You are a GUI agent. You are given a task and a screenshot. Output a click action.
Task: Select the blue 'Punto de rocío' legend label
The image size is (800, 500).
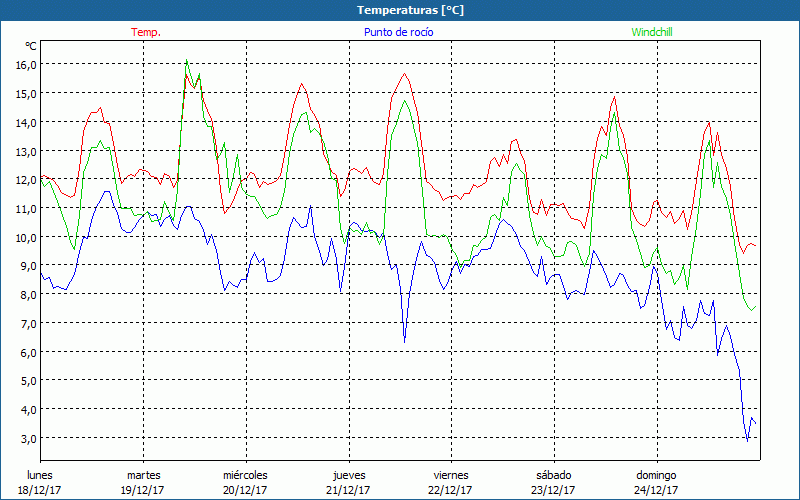pyautogui.click(x=392, y=32)
